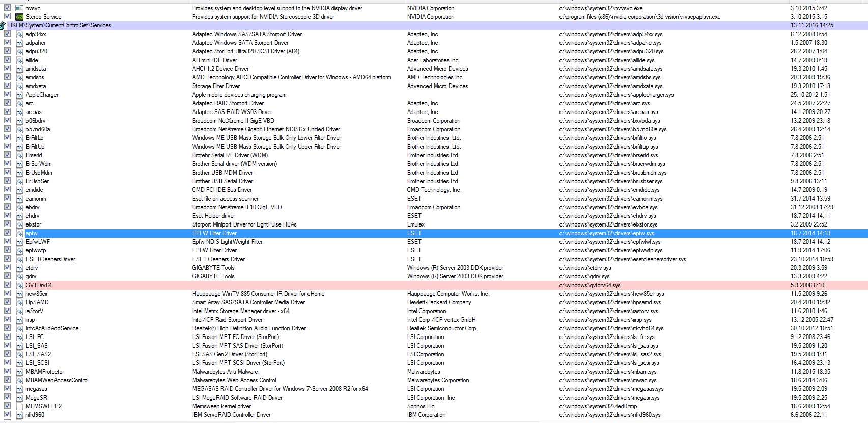Viewport: 868px width, 423px height.
Task: Select the Brserid driver icon
Action: pos(19,155)
